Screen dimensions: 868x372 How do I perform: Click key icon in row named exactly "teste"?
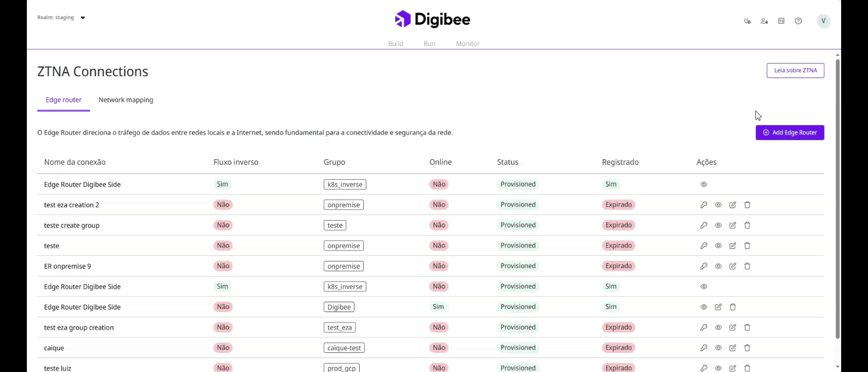point(704,246)
